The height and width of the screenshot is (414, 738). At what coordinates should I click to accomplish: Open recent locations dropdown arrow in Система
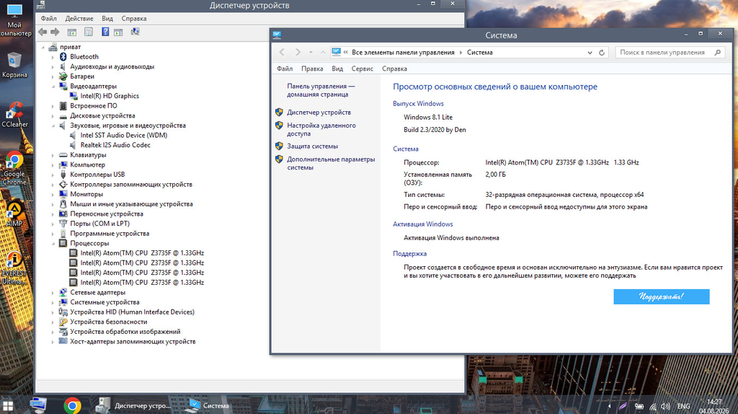tap(311, 52)
